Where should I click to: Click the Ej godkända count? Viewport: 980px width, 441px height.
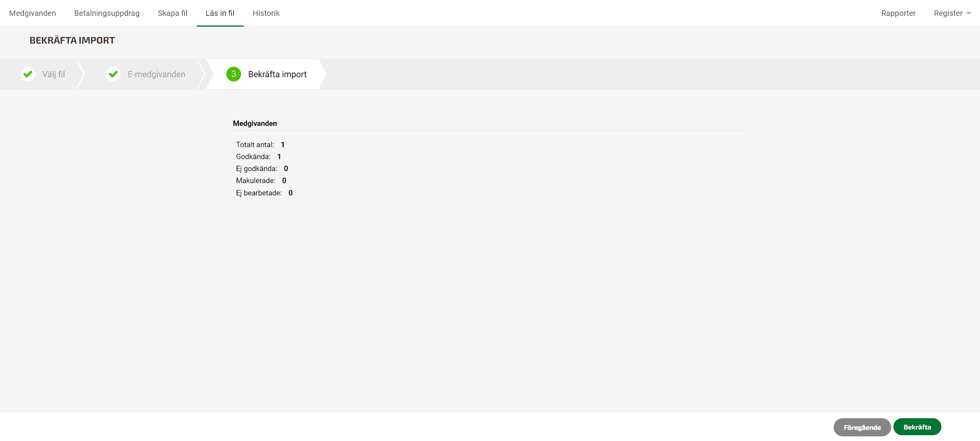click(286, 169)
